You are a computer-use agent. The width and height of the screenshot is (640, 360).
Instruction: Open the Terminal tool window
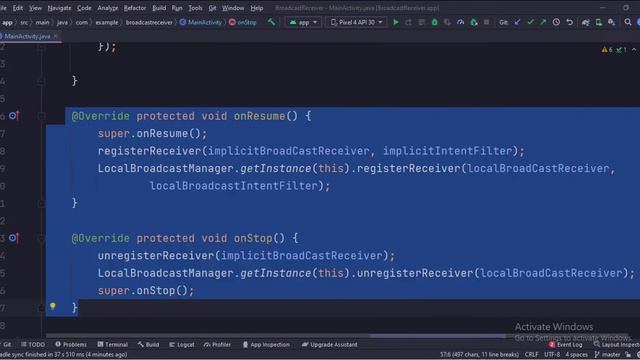point(113,344)
